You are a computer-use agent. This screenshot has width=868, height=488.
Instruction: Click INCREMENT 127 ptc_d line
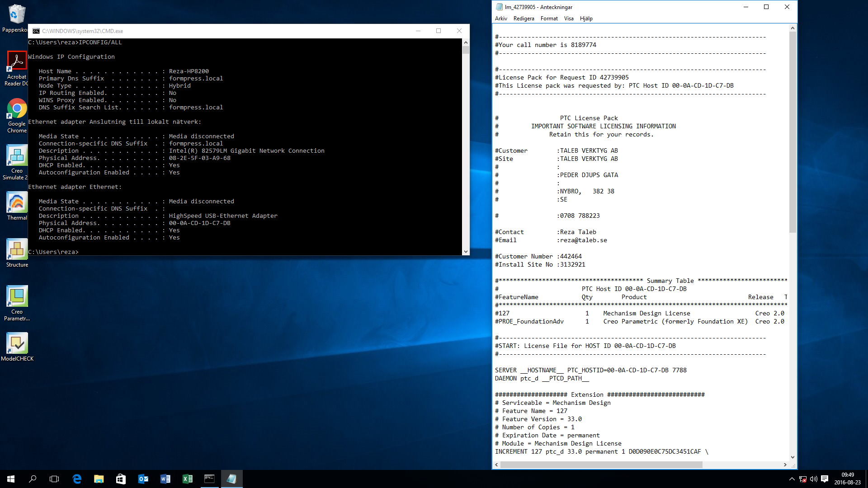[602, 451]
